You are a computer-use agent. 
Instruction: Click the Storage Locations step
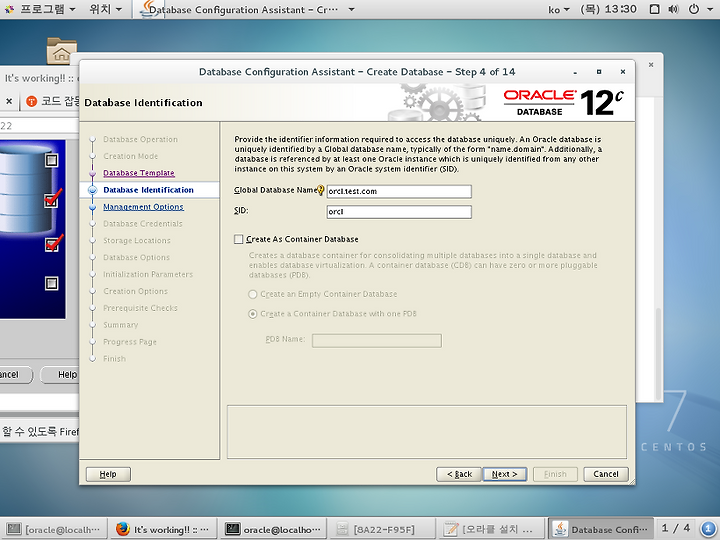click(137, 241)
